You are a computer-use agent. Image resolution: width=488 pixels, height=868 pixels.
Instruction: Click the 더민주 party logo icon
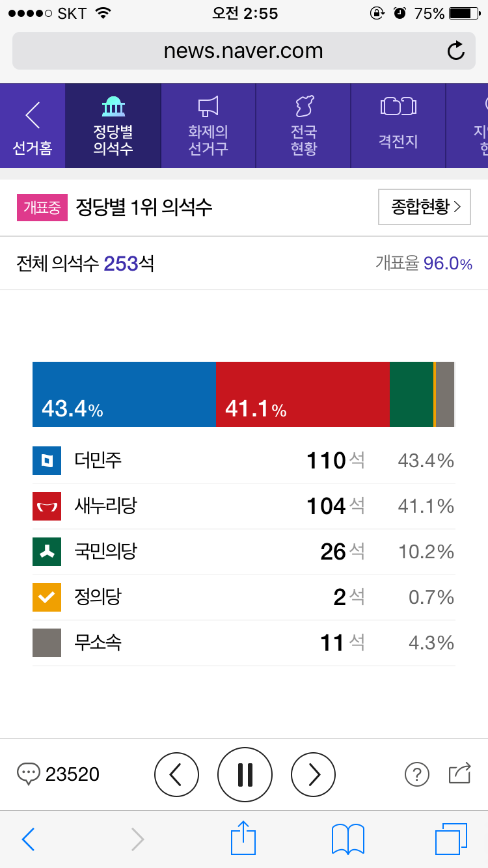click(46, 460)
